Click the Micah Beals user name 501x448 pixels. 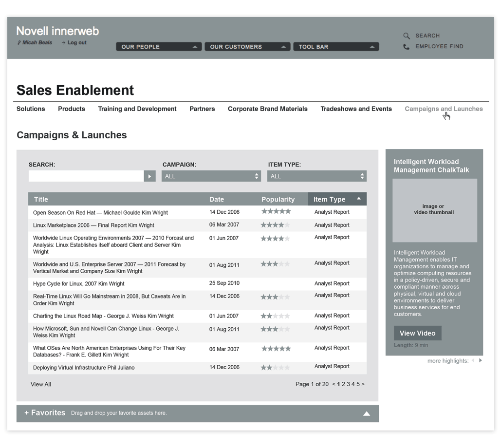pos(37,42)
